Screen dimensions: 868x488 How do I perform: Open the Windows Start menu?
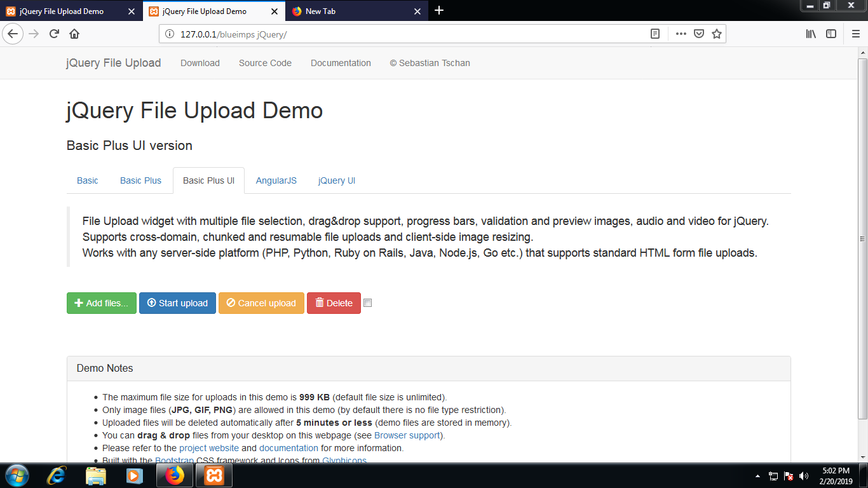click(x=17, y=475)
